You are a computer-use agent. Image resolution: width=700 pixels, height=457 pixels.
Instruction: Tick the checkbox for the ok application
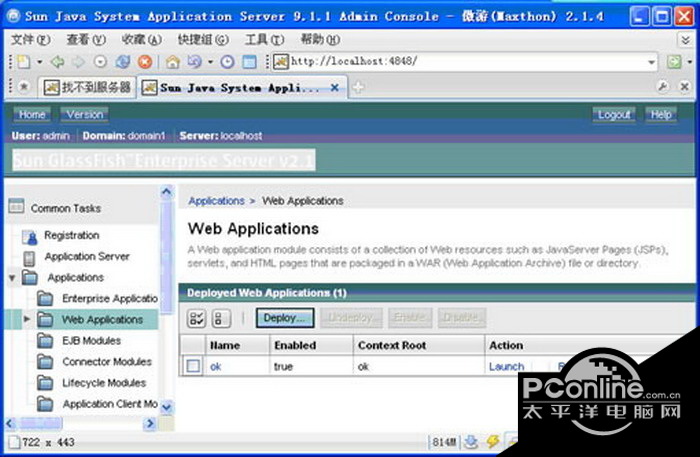(x=193, y=366)
